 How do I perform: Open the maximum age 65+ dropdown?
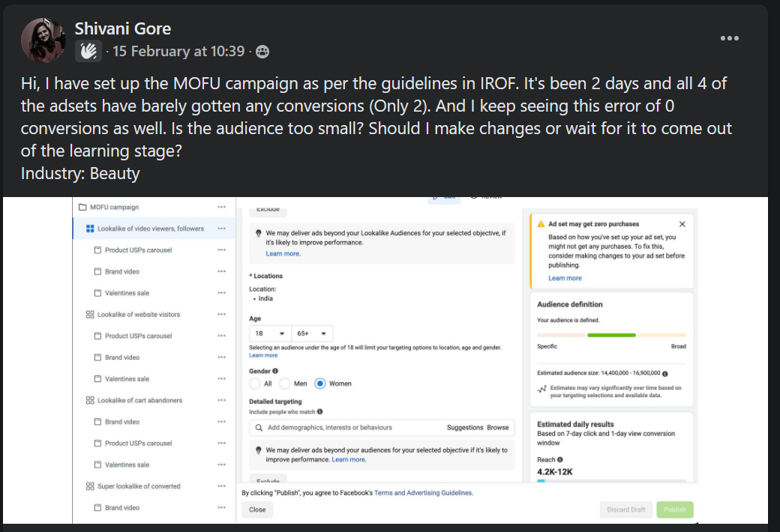pos(312,333)
